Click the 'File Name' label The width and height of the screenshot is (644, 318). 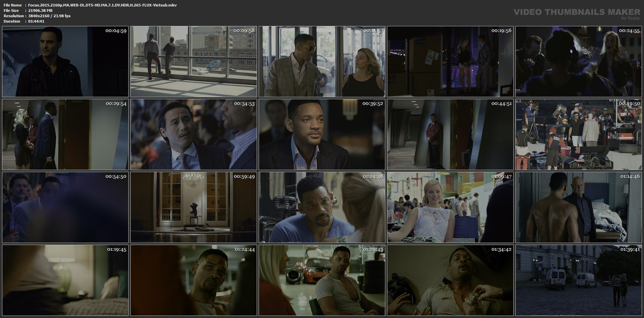(13, 5)
